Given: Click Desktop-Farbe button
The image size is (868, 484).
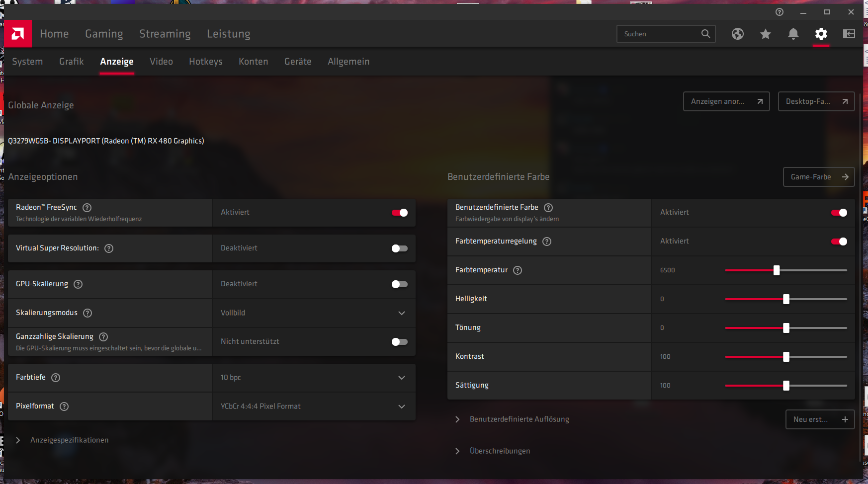Looking at the screenshot, I should [x=816, y=101].
